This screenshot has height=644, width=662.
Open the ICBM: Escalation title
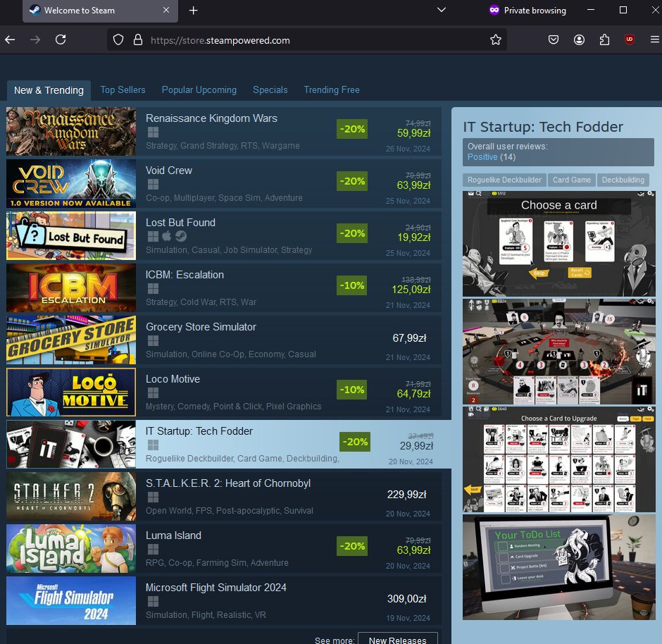coord(185,275)
